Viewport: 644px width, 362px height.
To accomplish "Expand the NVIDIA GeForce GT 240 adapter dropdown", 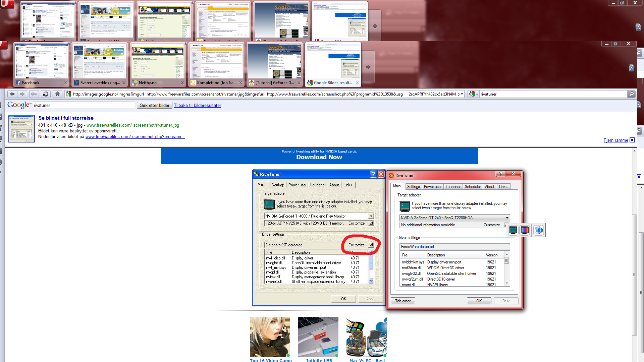I will click(507, 218).
